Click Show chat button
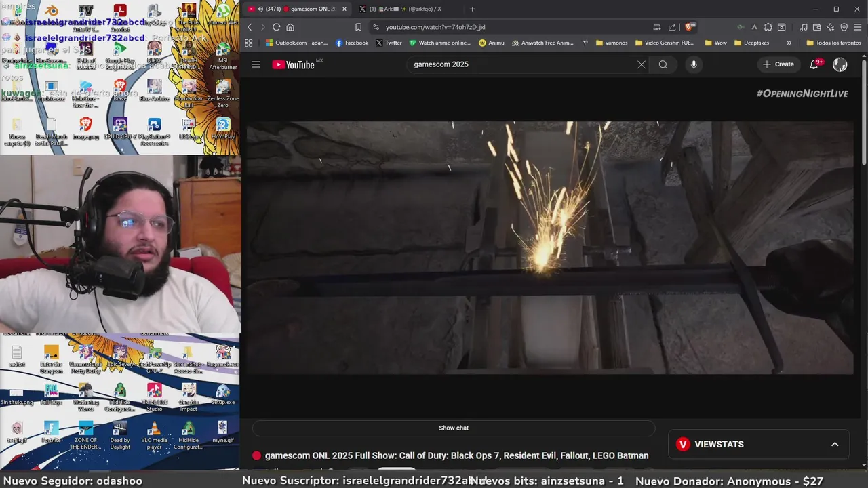Viewport: 868px width, 488px height. point(454,428)
